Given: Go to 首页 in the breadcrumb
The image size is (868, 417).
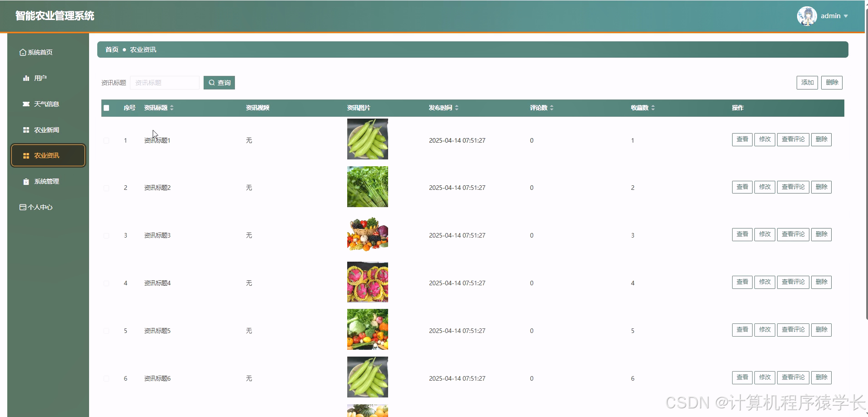Looking at the screenshot, I should [x=112, y=50].
